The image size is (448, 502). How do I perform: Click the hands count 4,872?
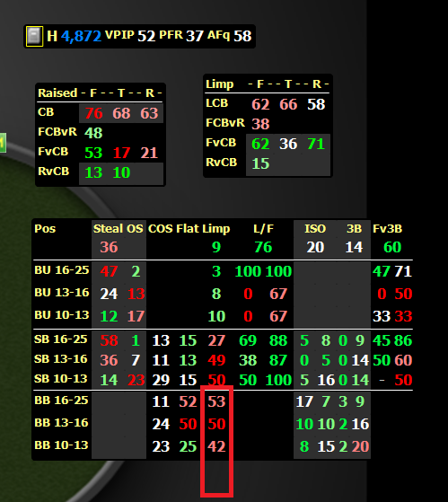pos(81,36)
